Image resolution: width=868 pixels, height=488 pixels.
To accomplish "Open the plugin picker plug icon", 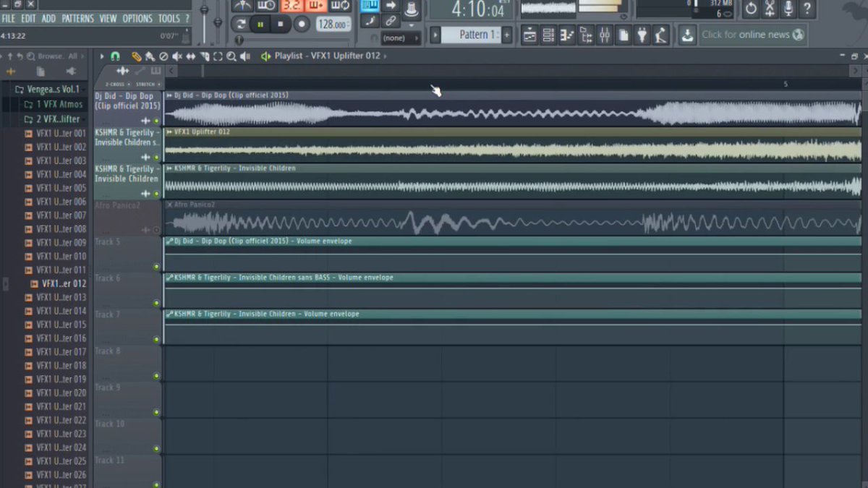I will coord(642,35).
